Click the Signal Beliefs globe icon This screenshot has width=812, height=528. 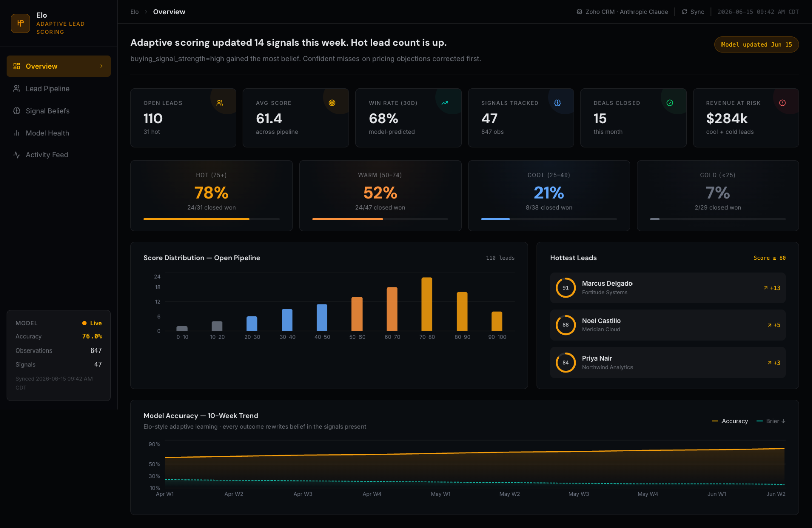[x=17, y=111]
